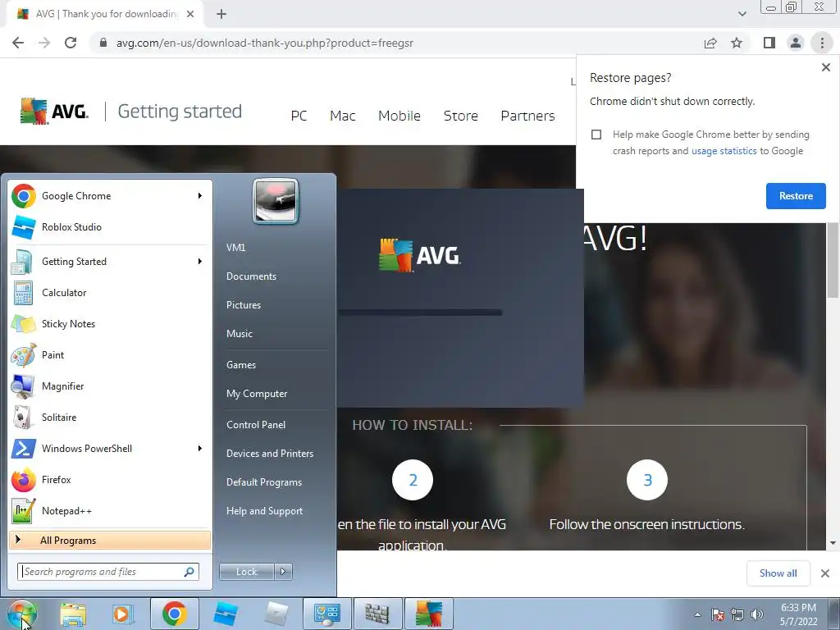Open Getting Started in Start menu
This screenshot has height=630, width=840.
pos(110,262)
